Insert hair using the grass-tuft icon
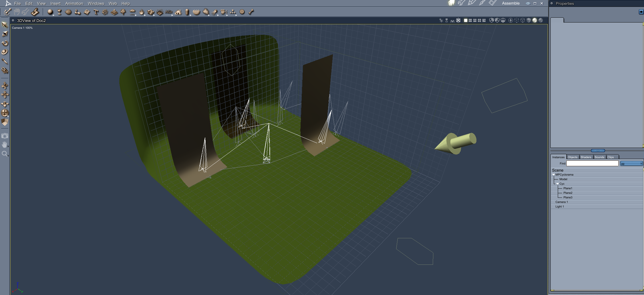Image resolution: width=644 pixels, height=295 pixels. pos(160,12)
